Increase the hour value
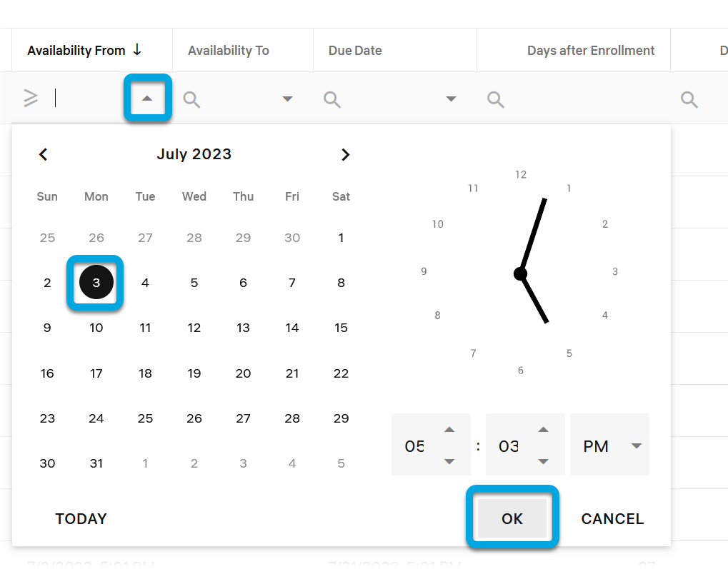The width and height of the screenshot is (728, 569). click(x=449, y=430)
